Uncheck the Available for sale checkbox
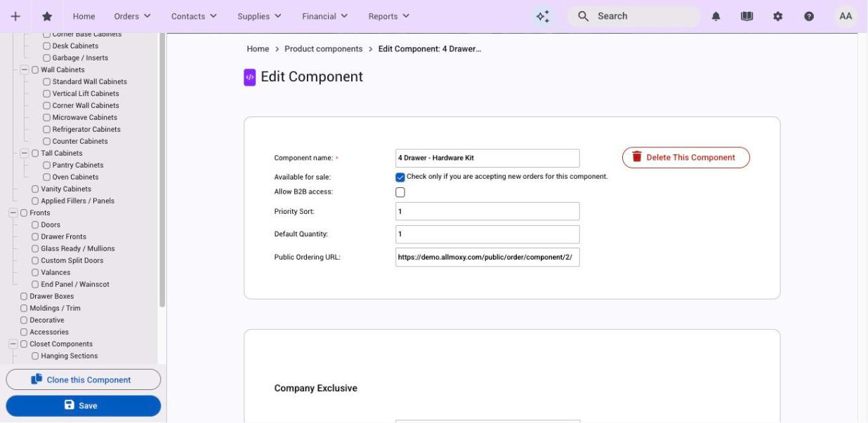The image size is (868, 423). [x=400, y=177]
